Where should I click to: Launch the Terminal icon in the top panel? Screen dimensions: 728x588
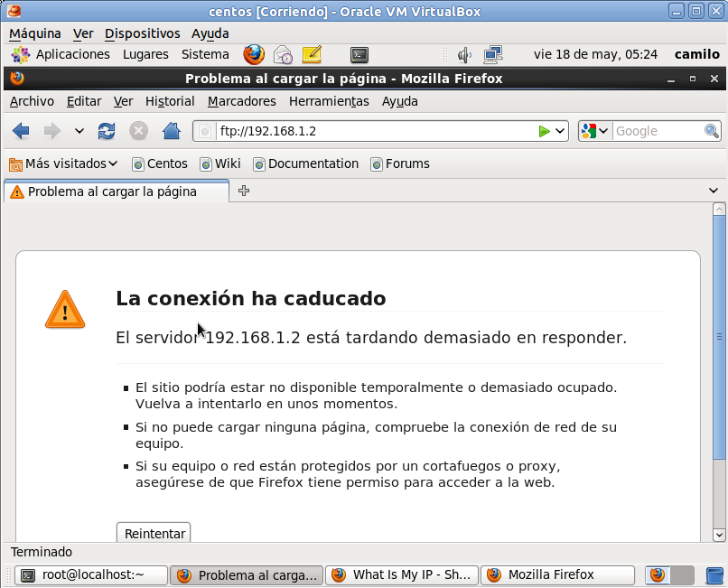[x=359, y=55]
